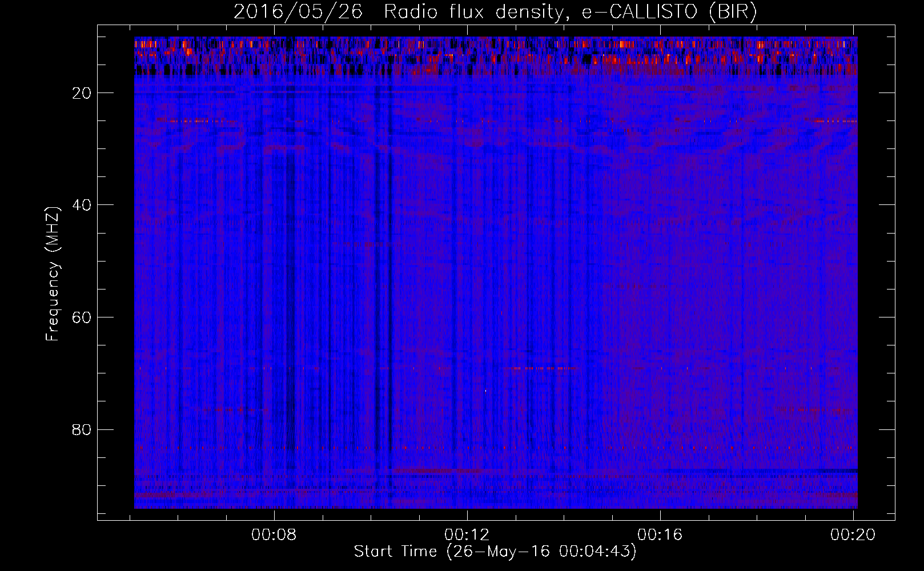Click the '80' frequency tick label
The image size is (924, 571).
[x=82, y=429]
